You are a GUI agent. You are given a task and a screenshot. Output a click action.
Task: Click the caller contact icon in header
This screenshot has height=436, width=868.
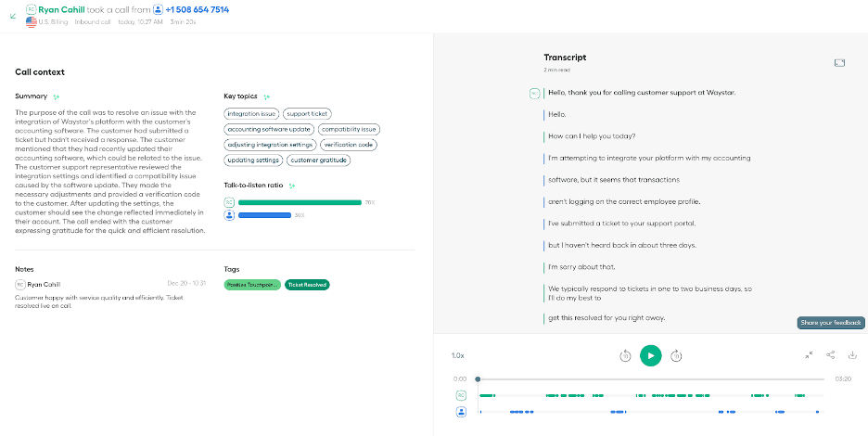pyautogui.click(x=157, y=9)
